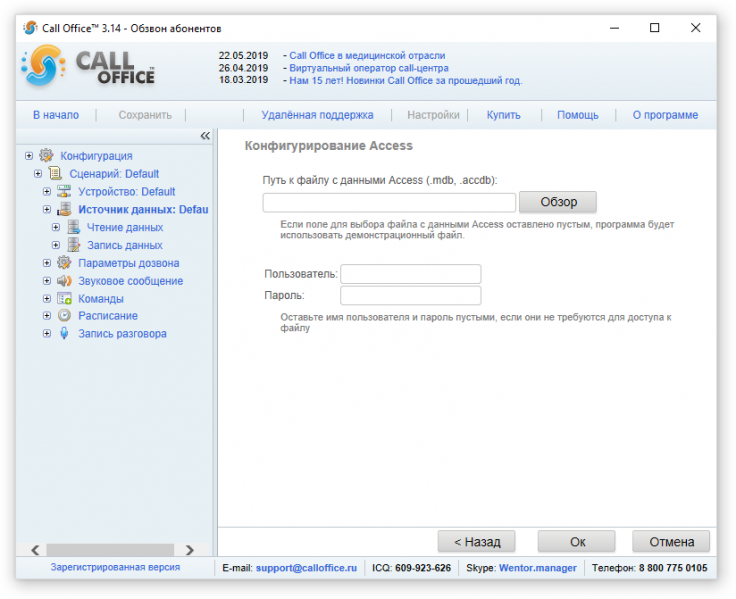Expand the Параметры дозвона node
The width and height of the screenshot is (736, 599).
tap(46, 262)
